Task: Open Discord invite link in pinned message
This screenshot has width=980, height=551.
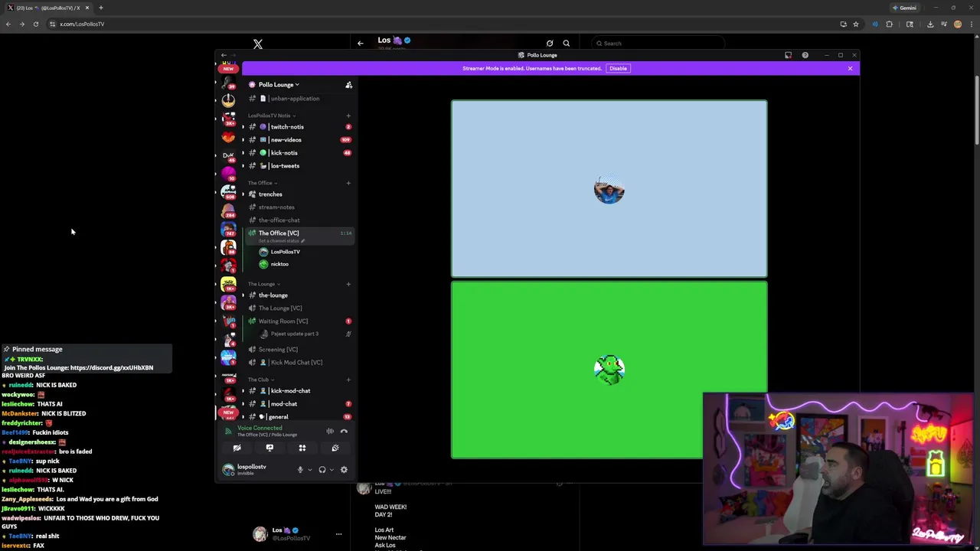Action: (x=112, y=368)
